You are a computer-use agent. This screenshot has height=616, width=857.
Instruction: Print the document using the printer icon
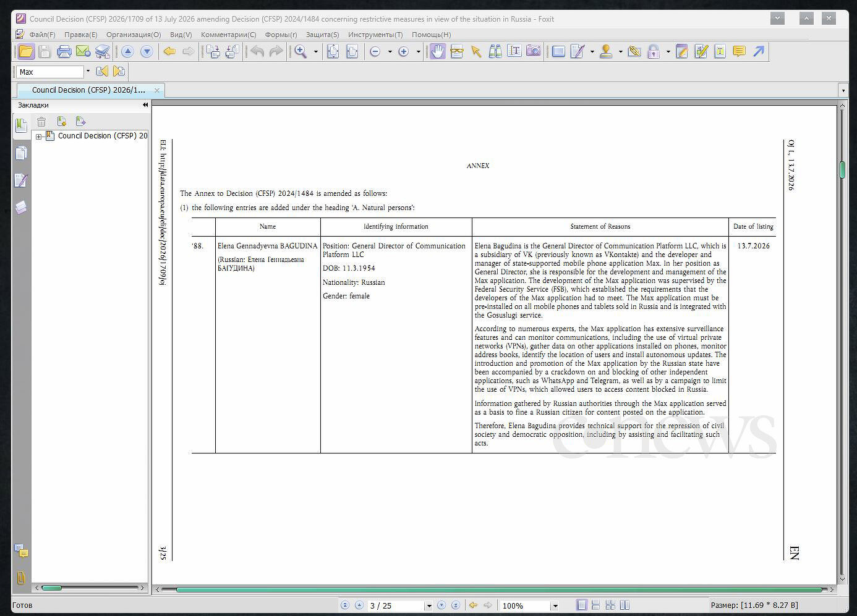pyautogui.click(x=64, y=52)
